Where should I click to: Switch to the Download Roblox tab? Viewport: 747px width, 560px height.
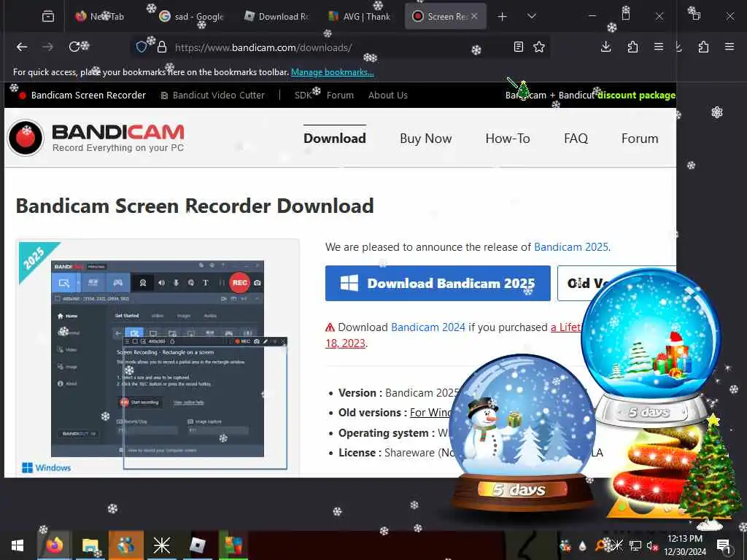pyautogui.click(x=276, y=16)
